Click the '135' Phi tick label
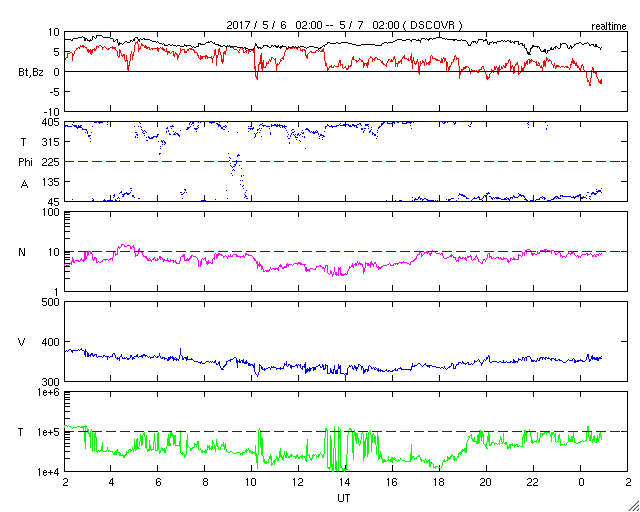This screenshot has height=512, width=640. click(x=52, y=182)
